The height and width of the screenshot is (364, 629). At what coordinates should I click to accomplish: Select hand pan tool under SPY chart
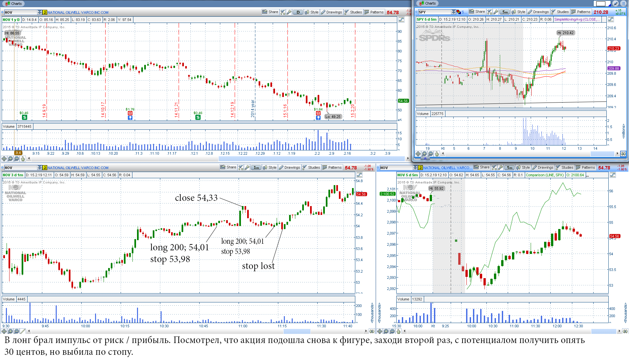click(437, 154)
